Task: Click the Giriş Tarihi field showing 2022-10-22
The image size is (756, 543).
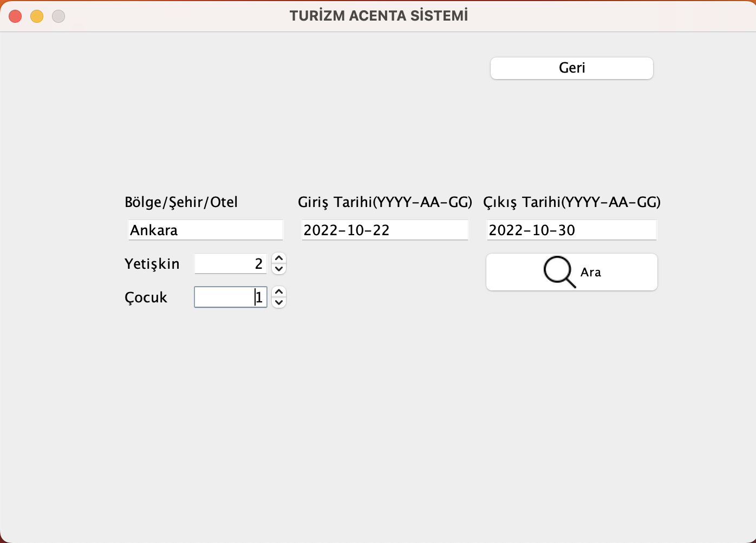Action: click(x=384, y=230)
